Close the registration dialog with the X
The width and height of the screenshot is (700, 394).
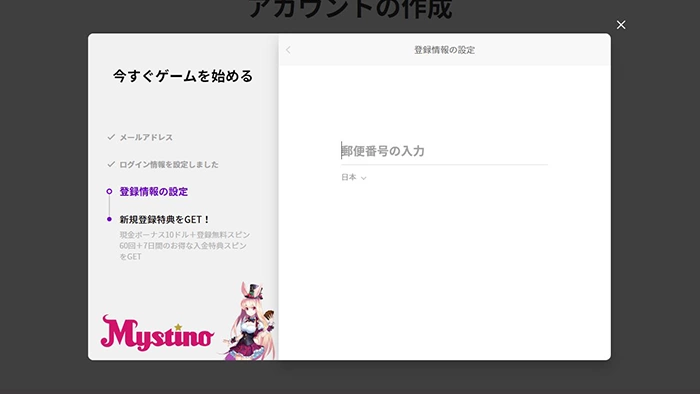pos(621,25)
